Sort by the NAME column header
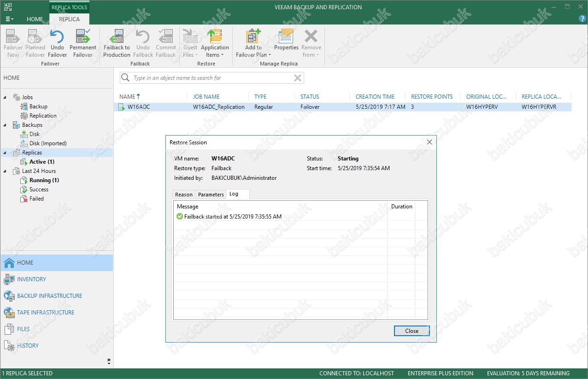This screenshot has width=588, height=379. coord(130,96)
